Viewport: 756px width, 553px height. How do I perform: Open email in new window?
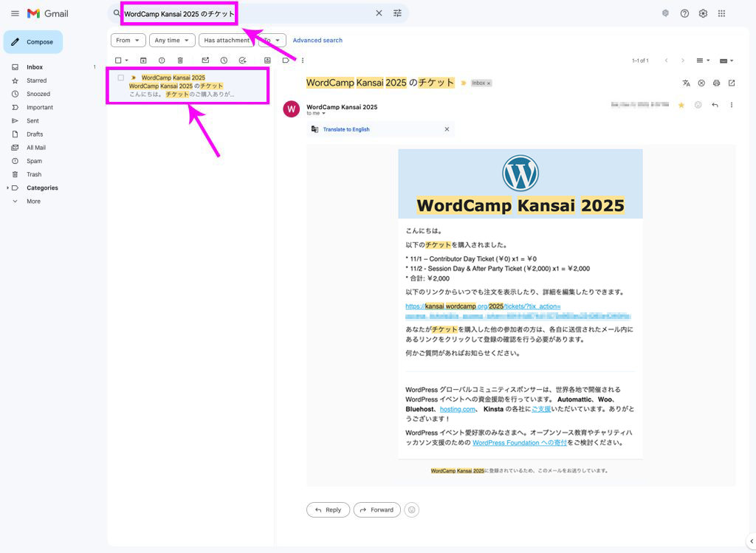(x=732, y=83)
